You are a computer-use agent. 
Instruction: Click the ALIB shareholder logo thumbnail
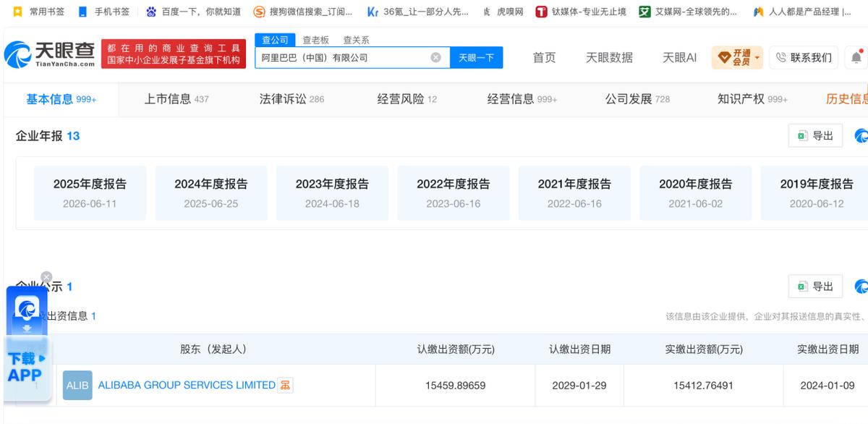(x=77, y=385)
